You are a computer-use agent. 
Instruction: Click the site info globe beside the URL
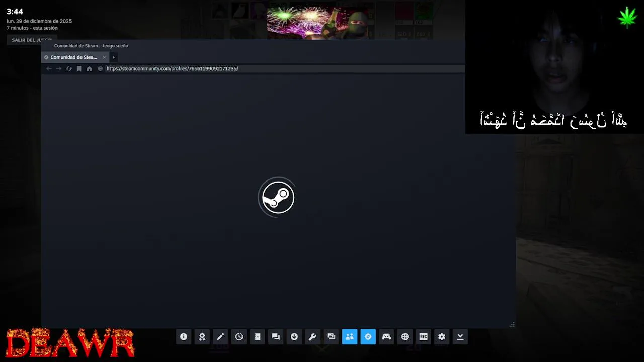click(100, 69)
